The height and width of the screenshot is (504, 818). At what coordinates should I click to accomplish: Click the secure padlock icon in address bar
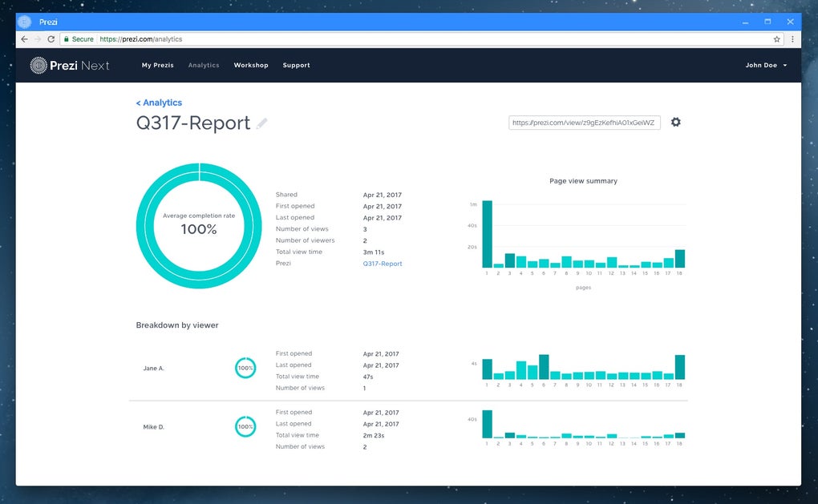[67, 39]
